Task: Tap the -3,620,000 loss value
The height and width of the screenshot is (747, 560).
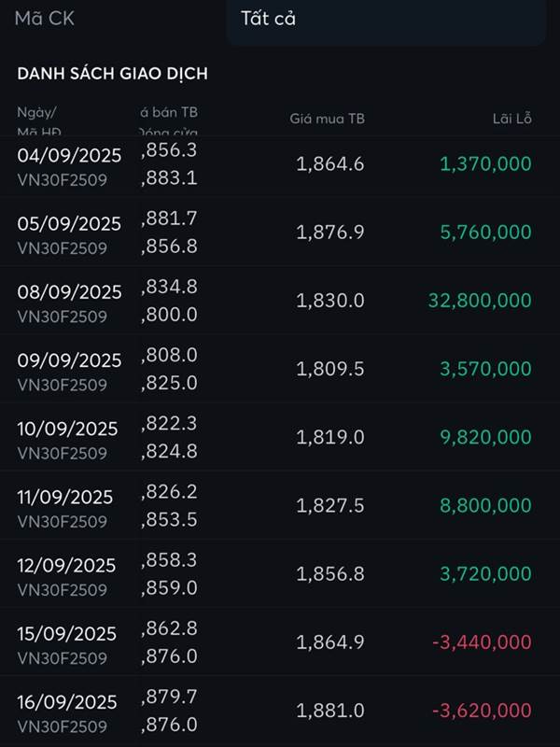Action: pyautogui.click(x=482, y=711)
